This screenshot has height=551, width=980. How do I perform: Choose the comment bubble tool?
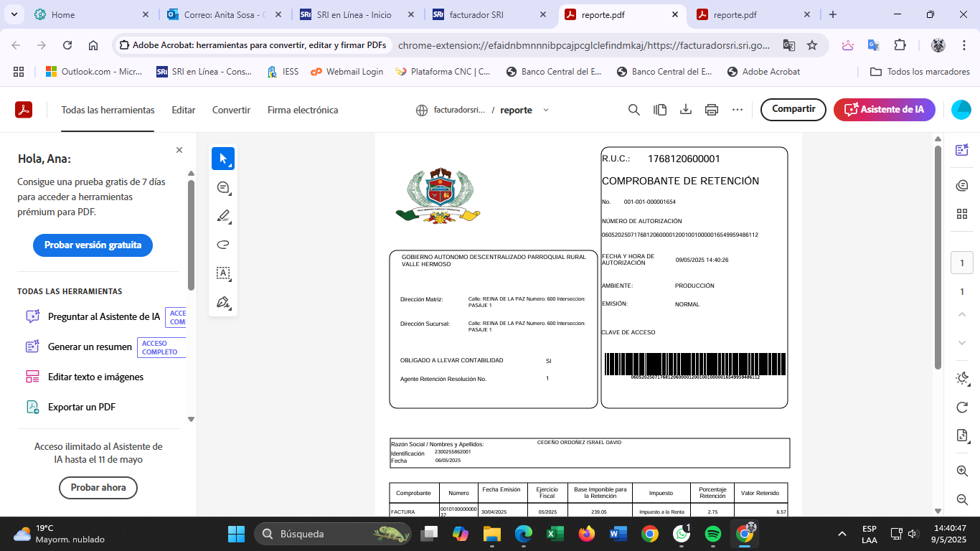click(223, 188)
